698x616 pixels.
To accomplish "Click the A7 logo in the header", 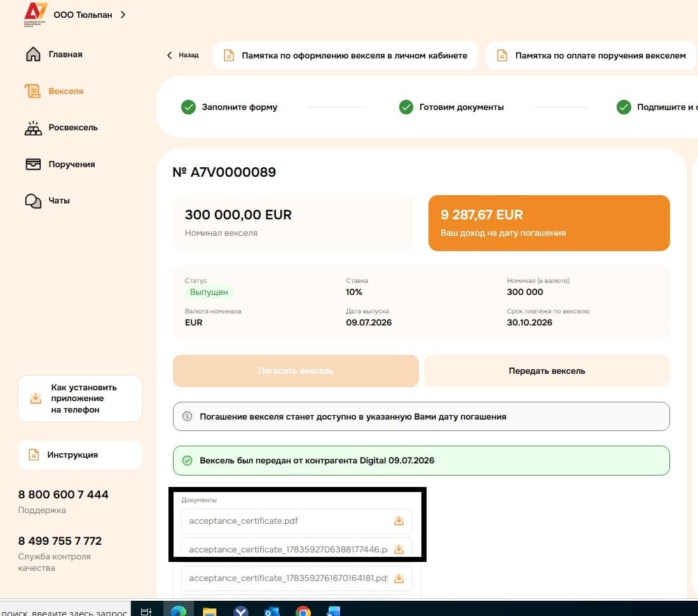I will (35, 14).
